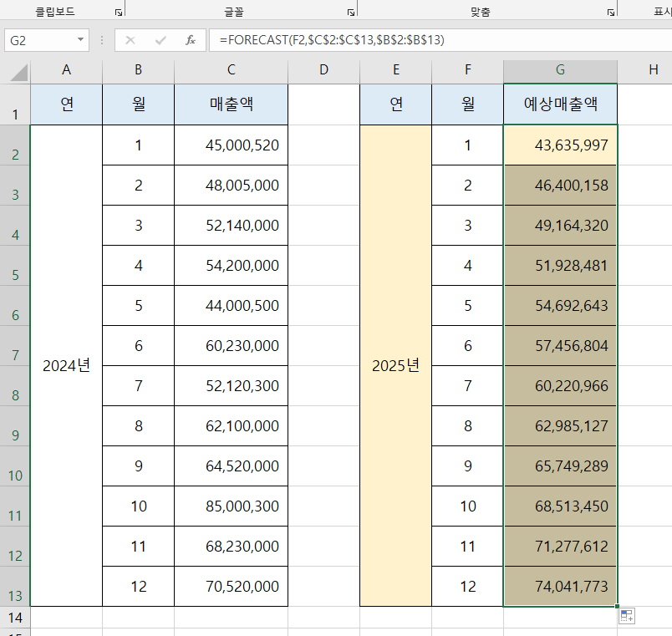Screen dimensions: 672x636
Task: Select column E header
Action: pyautogui.click(x=396, y=70)
